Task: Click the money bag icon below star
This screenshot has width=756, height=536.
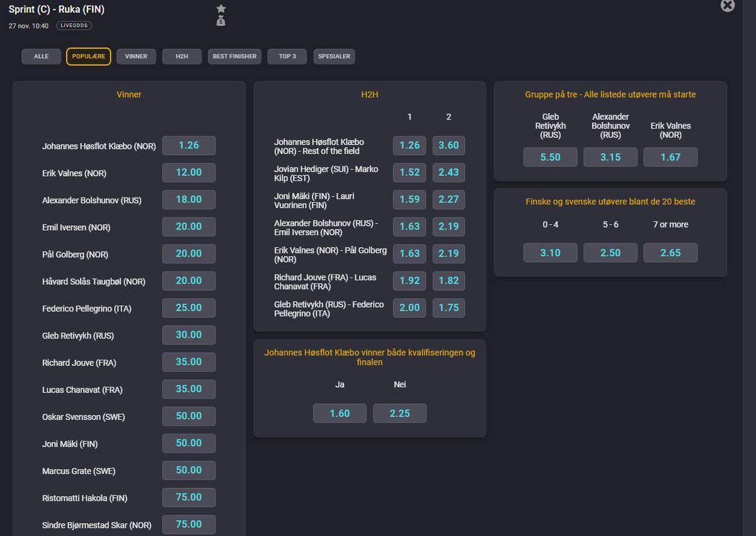Action: point(220,21)
